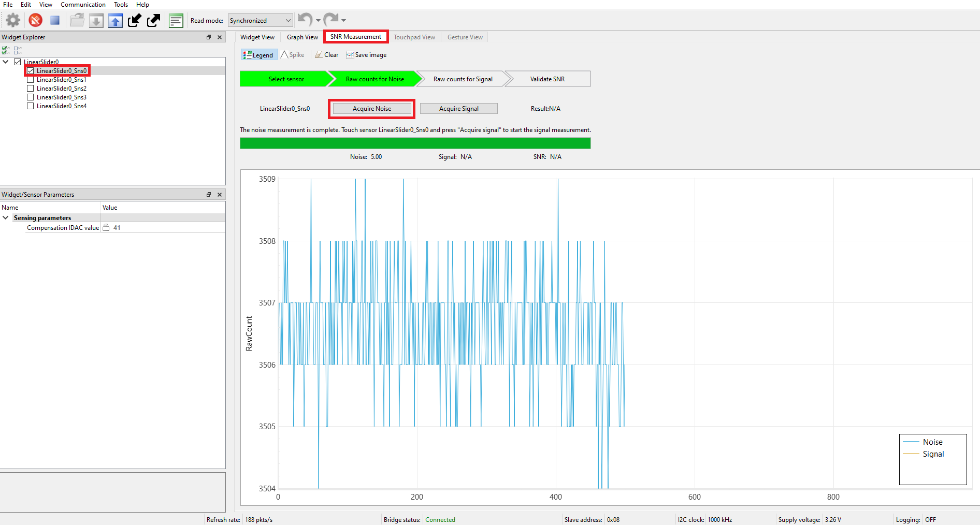
Task: Toggle the LinearSlider0 widget checkbox
Action: tap(17, 62)
